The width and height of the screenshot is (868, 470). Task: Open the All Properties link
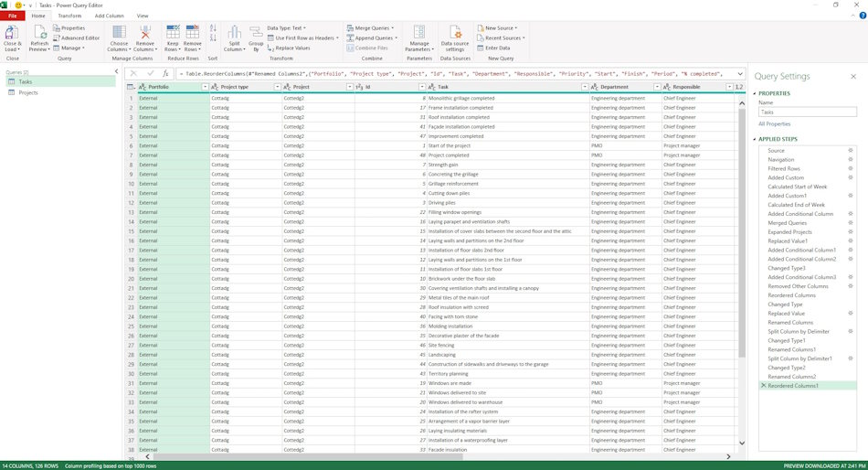775,124
